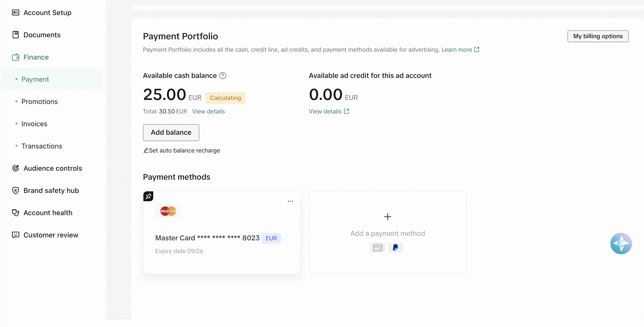Click the Account health stethoscope icon
This screenshot has height=327, width=644.
[x=15, y=213]
